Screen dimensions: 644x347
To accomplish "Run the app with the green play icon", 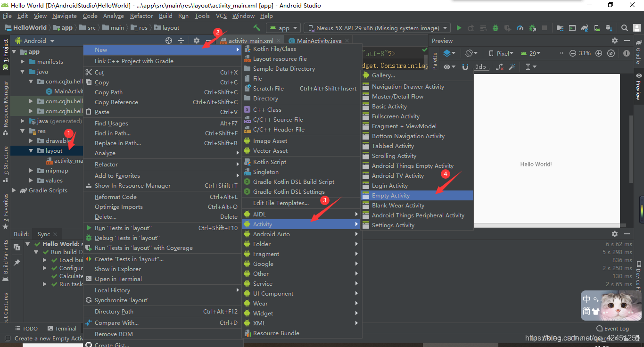I will pyautogui.click(x=459, y=28).
